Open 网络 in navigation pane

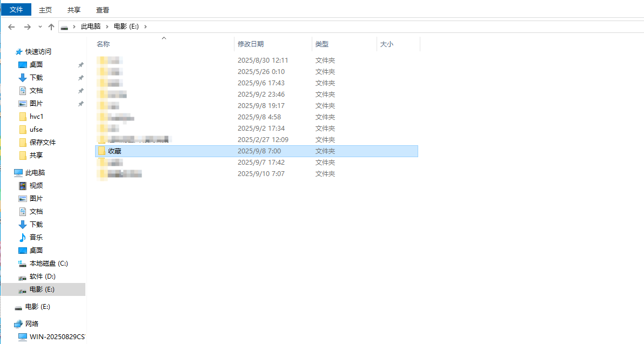[32, 324]
